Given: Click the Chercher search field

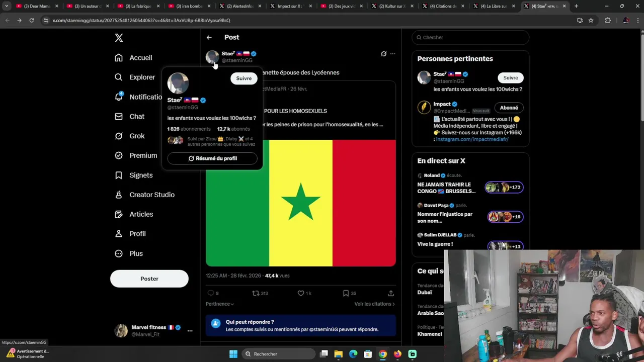Looking at the screenshot, I should [470, 37].
